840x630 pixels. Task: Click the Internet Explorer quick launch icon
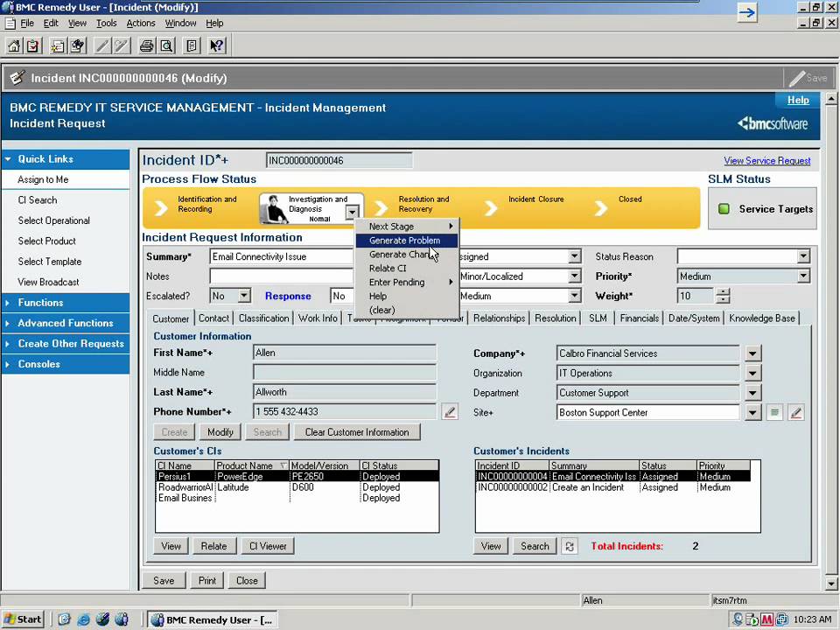tap(84, 619)
